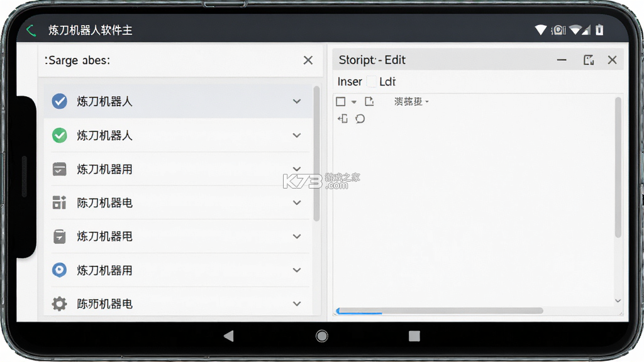Click the calendar icon in the list
This screenshot has height=362, width=644.
tap(60, 168)
